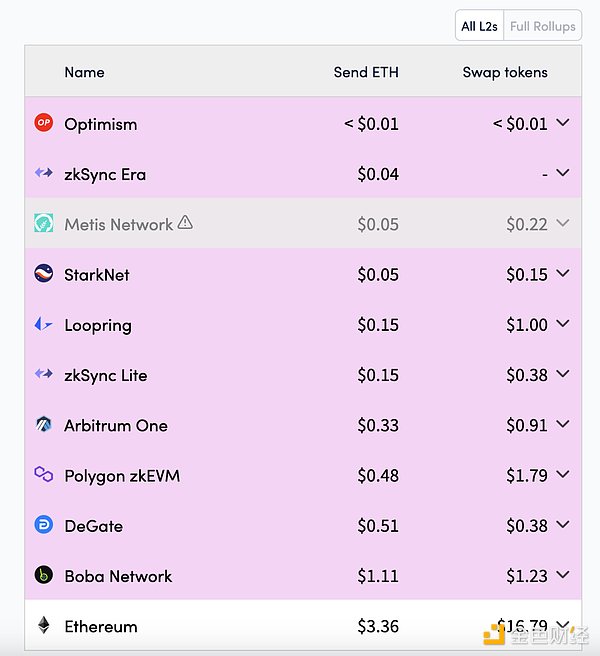Click the Boba Network logo icon
Viewport: 600px width, 656px height.
(43, 576)
